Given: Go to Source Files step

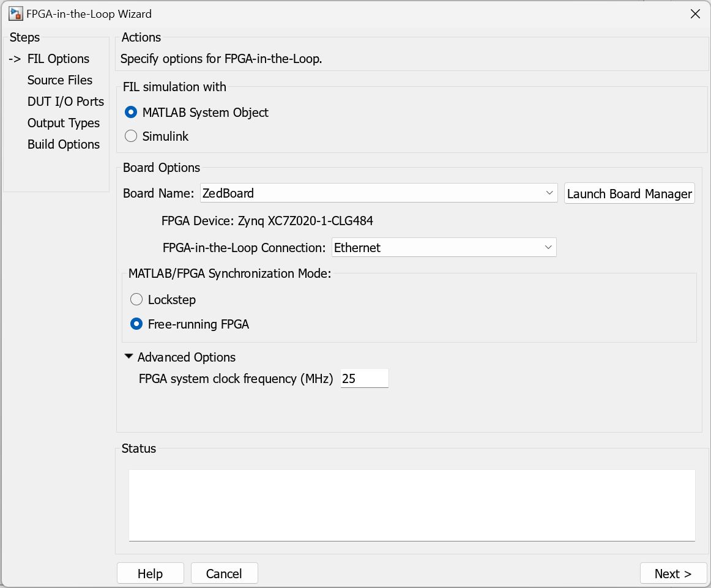Looking at the screenshot, I should [x=60, y=80].
